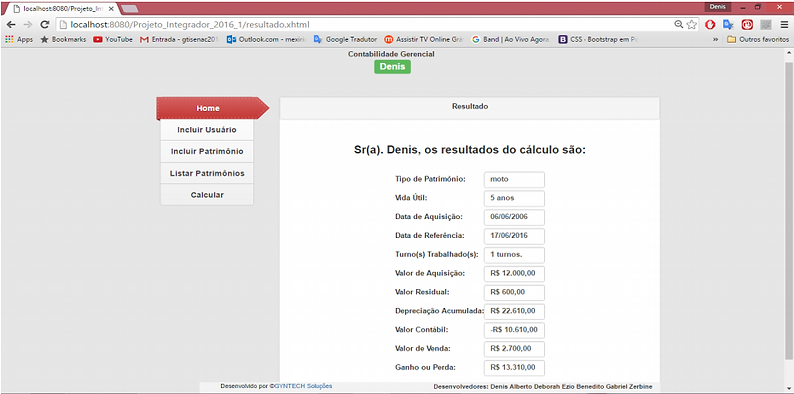Click the Depreciação Acumulada field R$ 22.610,00

514,311
